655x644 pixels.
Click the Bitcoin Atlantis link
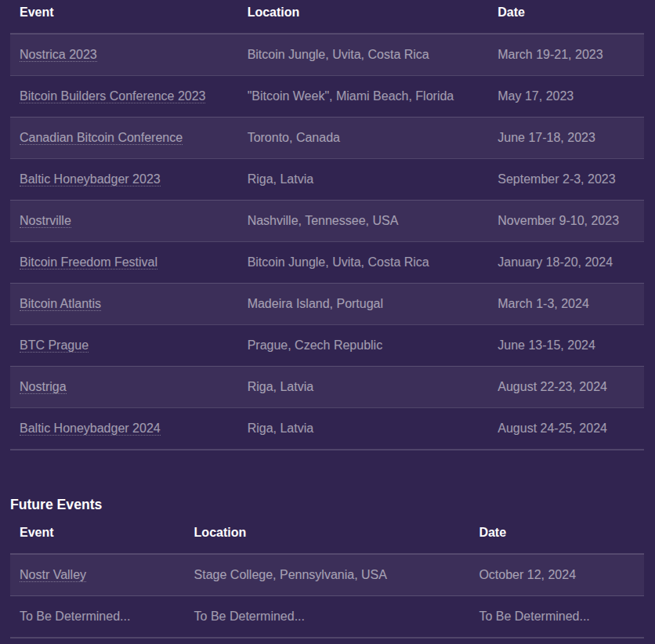click(60, 304)
